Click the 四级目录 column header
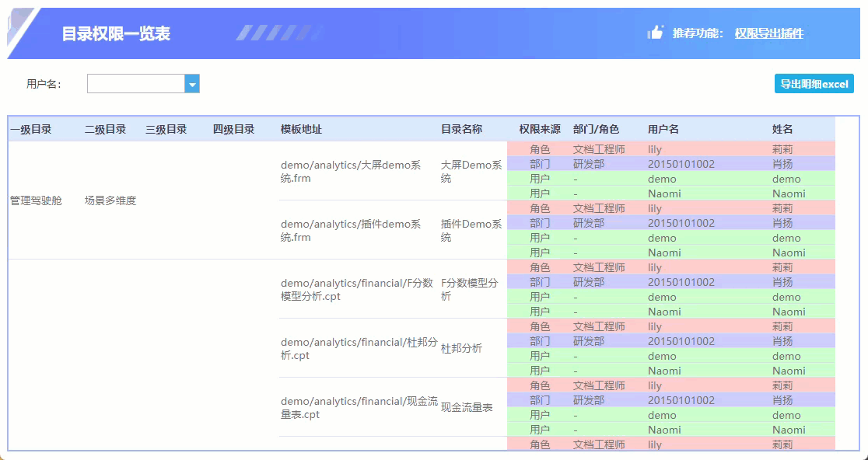The height and width of the screenshot is (460, 868). (x=233, y=129)
